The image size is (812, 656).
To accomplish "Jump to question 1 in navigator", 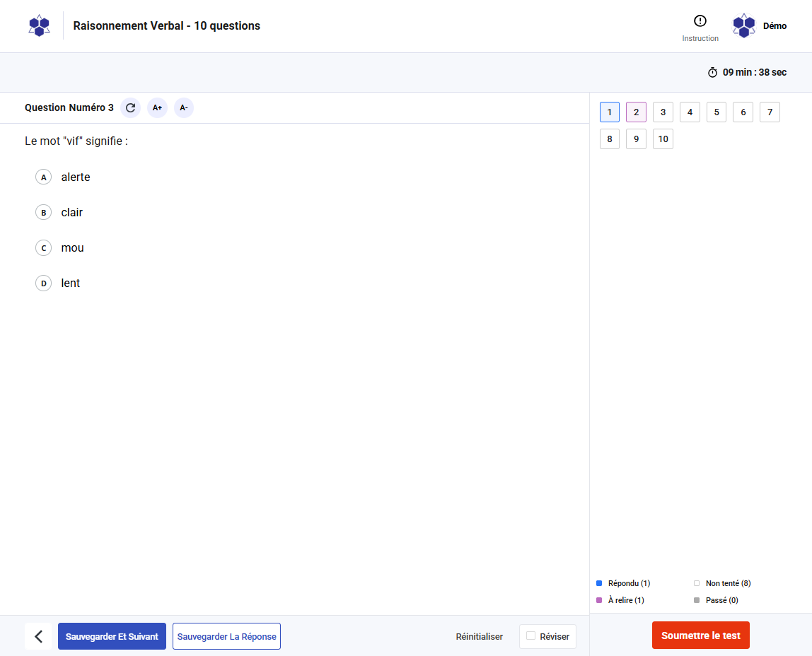I will click(x=610, y=112).
